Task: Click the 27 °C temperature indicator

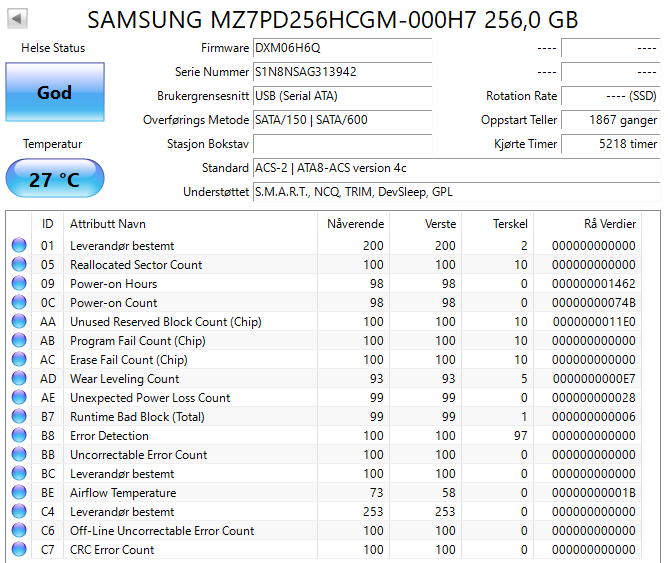Action: (54, 180)
